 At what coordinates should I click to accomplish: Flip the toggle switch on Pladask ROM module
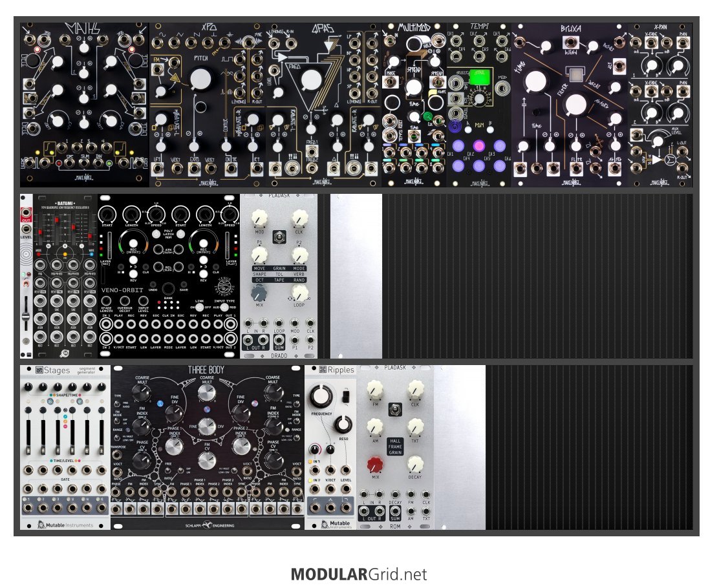click(x=395, y=409)
